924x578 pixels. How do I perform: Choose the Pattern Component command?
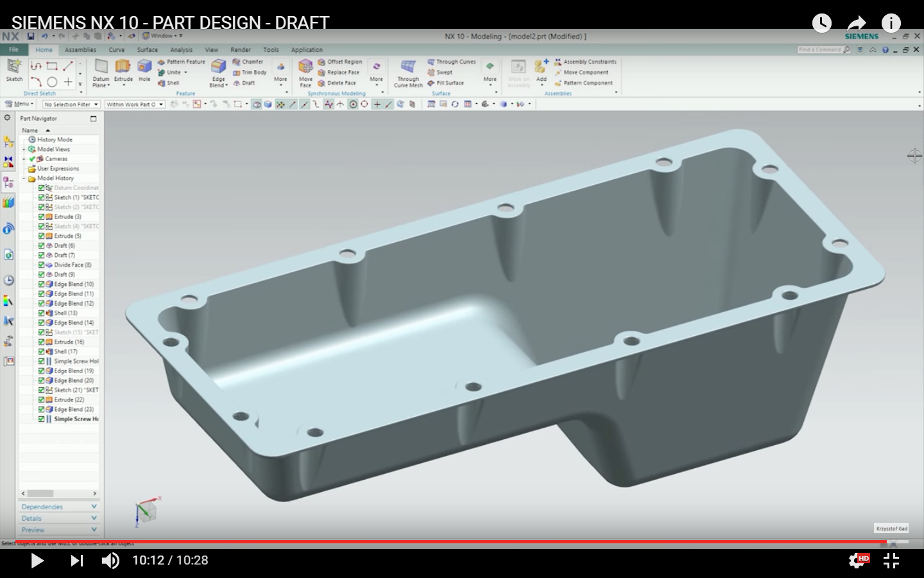583,83
